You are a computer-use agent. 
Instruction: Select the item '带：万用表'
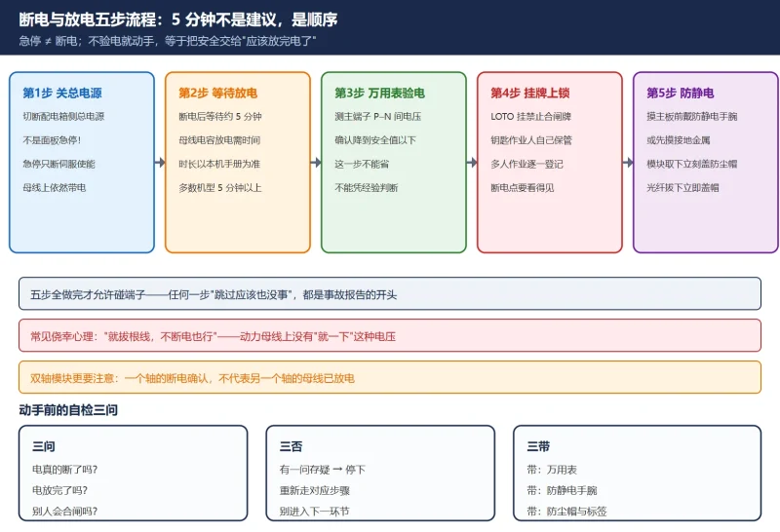coord(552,470)
